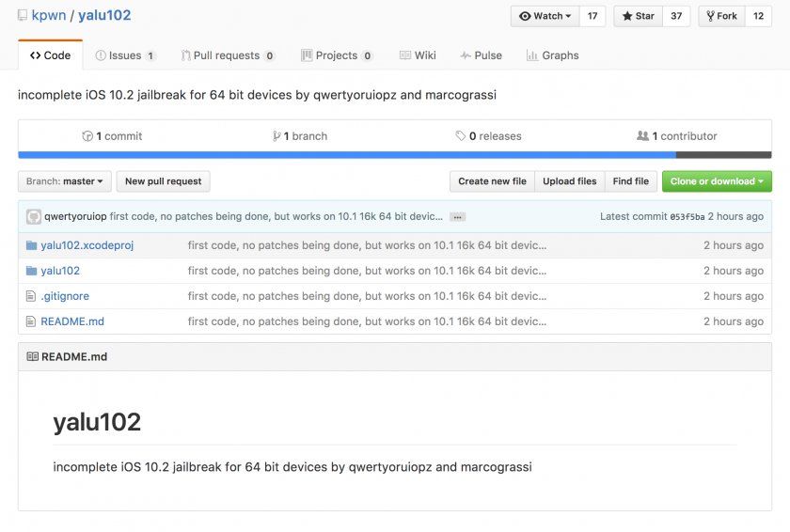Click the dark segment of the language bar

[723, 155]
